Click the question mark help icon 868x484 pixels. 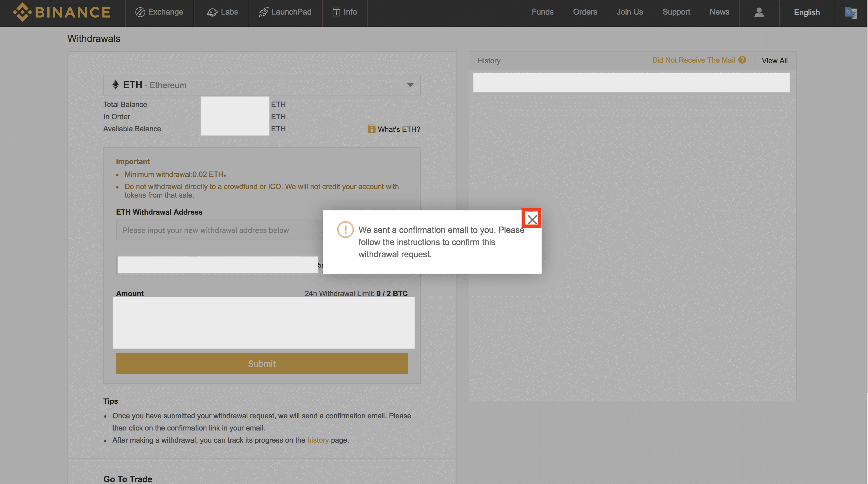[742, 60]
